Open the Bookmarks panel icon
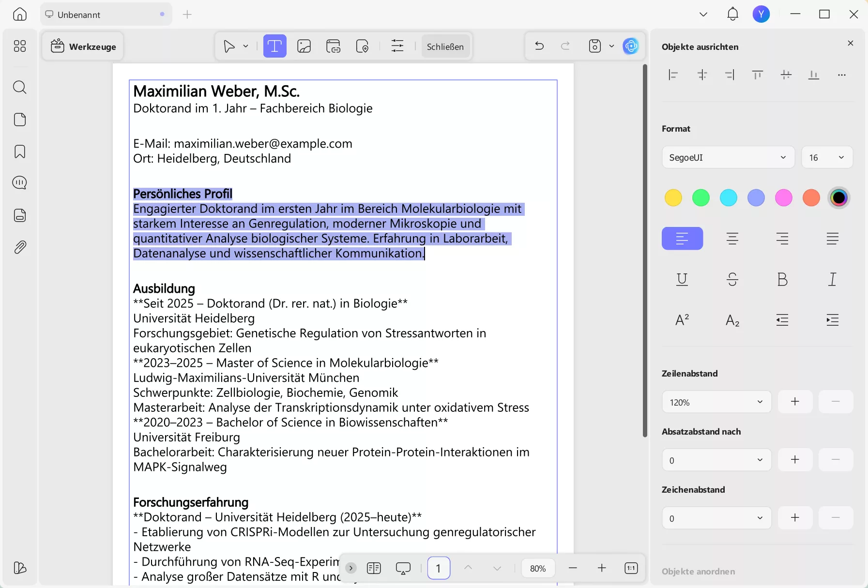 coord(20,151)
